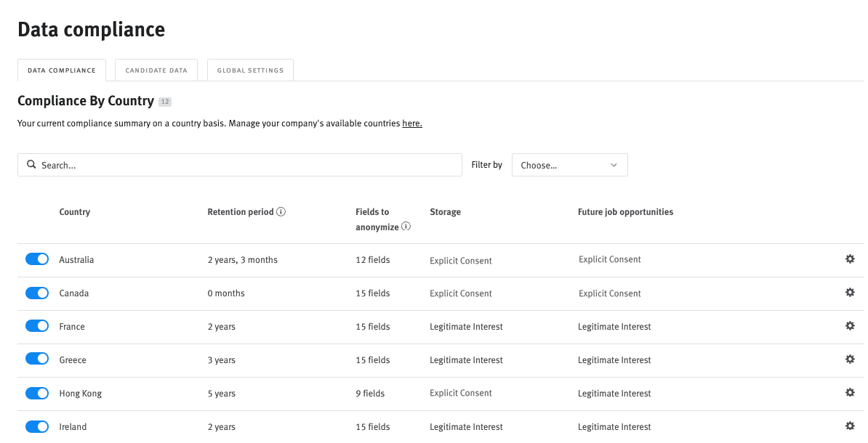
Task: Open settings gear for Ireland row
Action: [x=850, y=426]
